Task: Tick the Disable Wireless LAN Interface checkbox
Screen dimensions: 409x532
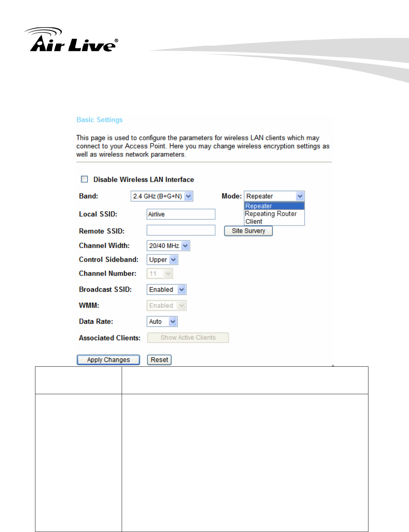Action: pyautogui.click(x=84, y=179)
